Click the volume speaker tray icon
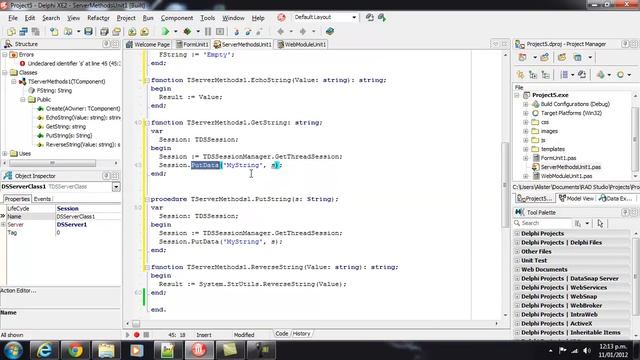The height and width of the screenshot is (360, 640). 587,351
